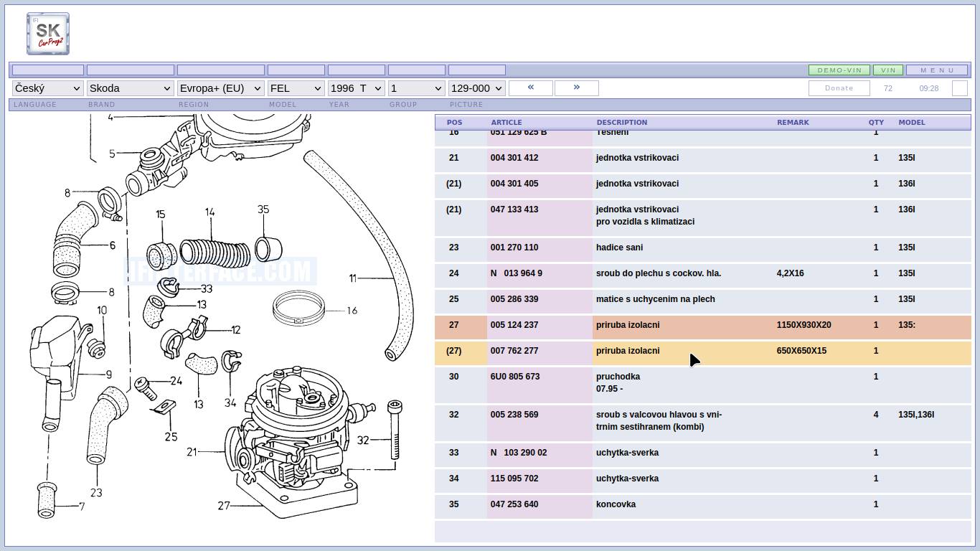Viewport: 980px width, 551px height.
Task: Select the 'koncovka' row description
Action: click(x=616, y=504)
